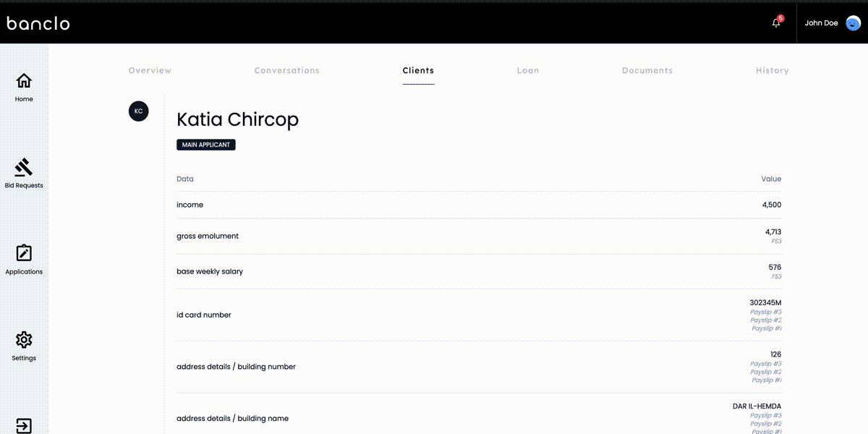Open the Documents tab
Viewport: 868px width, 434px height.
(x=647, y=70)
